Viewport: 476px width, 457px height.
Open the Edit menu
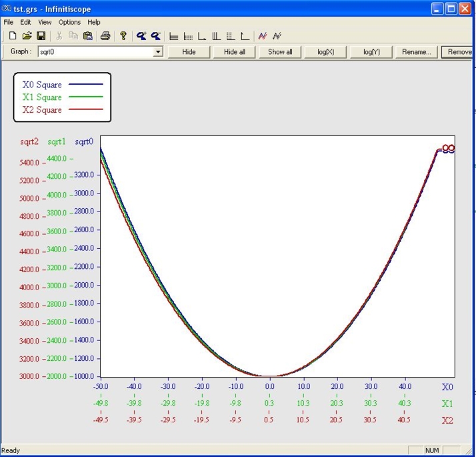pos(25,22)
